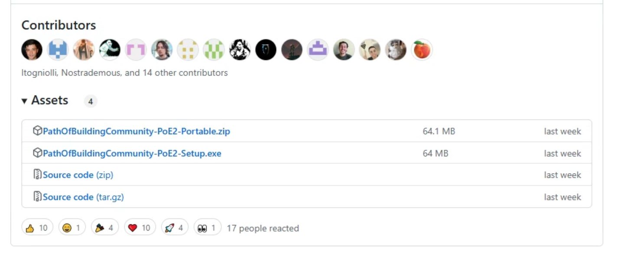Click the peach contributor avatar

coord(422,50)
